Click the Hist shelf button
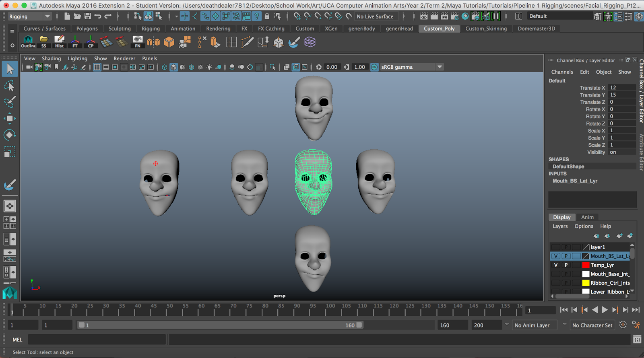 coord(59,41)
